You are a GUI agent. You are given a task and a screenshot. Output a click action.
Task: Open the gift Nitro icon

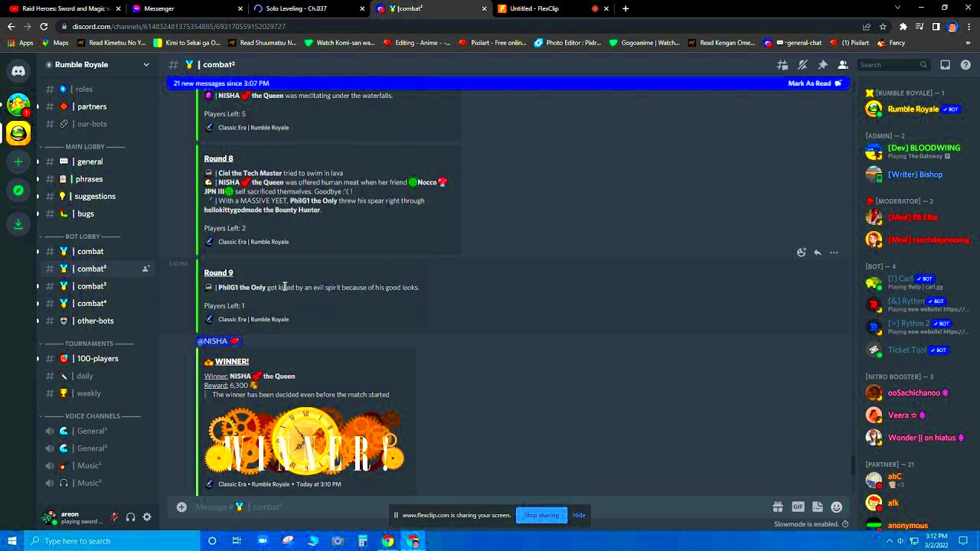click(777, 507)
